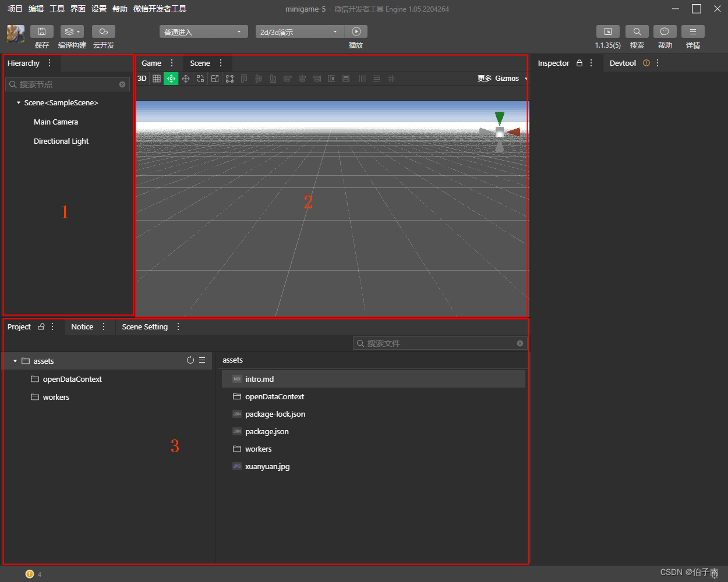Image resolution: width=728 pixels, height=582 pixels.
Task: Switch to the Notice tab
Action: [x=82, y=327]
